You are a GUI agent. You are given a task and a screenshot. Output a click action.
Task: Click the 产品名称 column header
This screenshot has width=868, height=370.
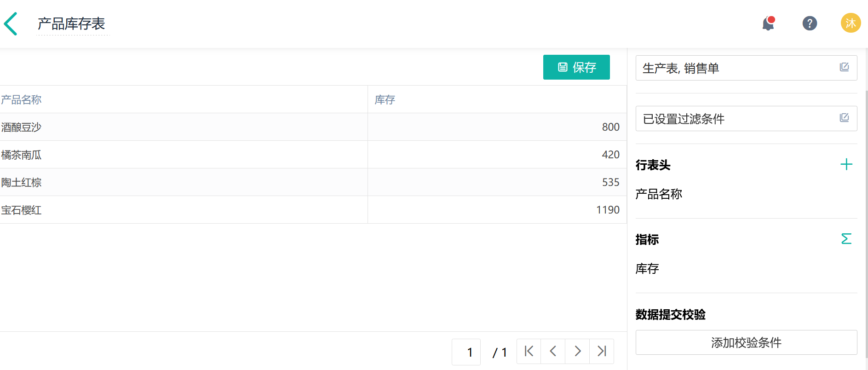(x=21, y=100)
